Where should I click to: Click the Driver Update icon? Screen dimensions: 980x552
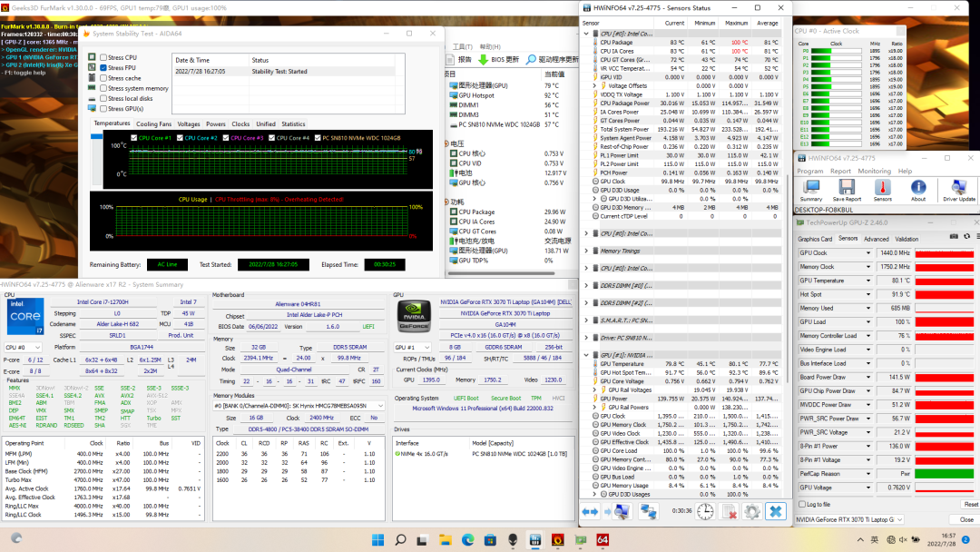click(958, 188)
